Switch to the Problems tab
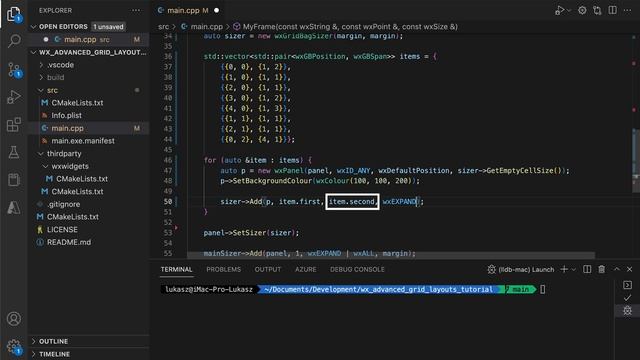 [x=224, y=269]
